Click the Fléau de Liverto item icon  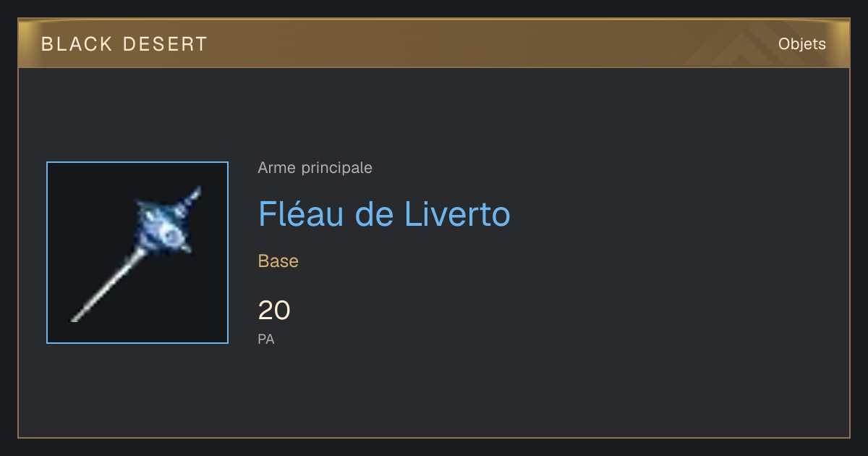tap(137, 253)
